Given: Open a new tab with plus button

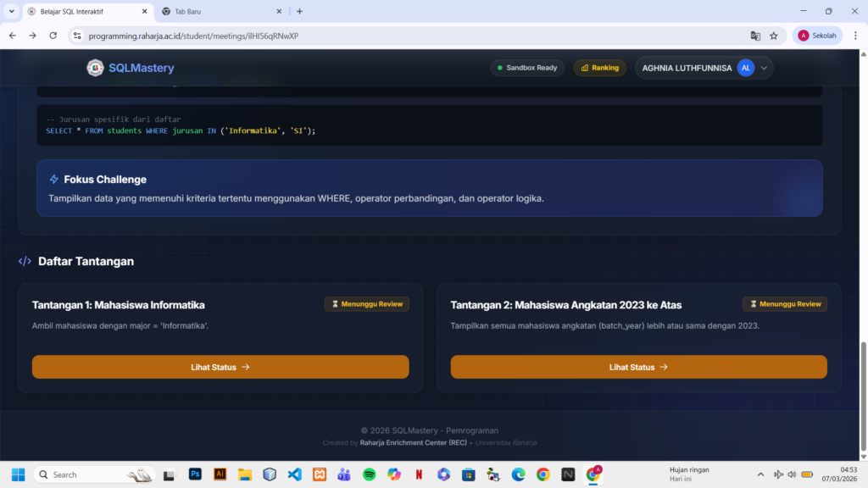Looking at the screenshot, I should [x=299, y=11].
